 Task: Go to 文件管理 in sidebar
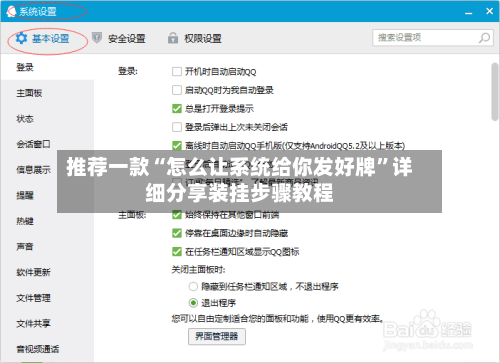click(47, 298)
